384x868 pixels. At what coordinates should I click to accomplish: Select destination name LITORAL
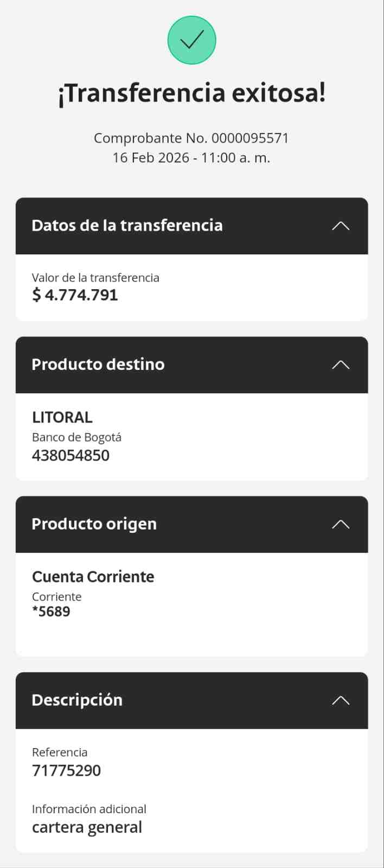coord(62,417)
